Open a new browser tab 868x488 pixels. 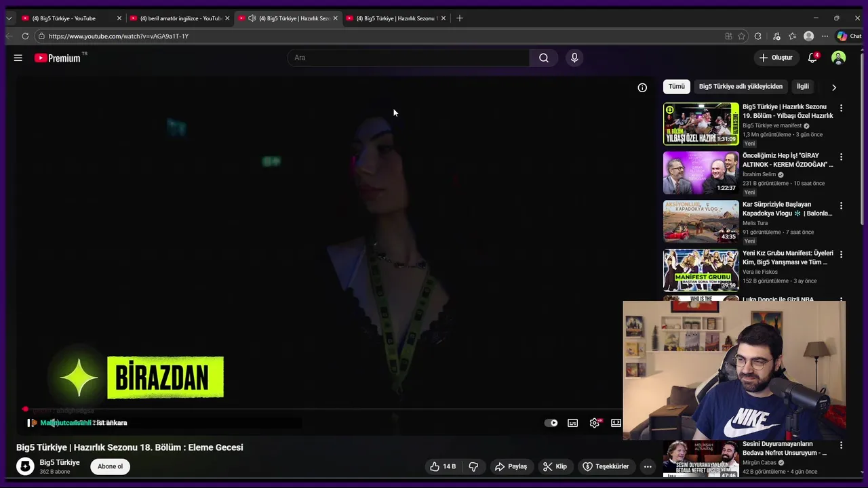(x=460, y=18)
